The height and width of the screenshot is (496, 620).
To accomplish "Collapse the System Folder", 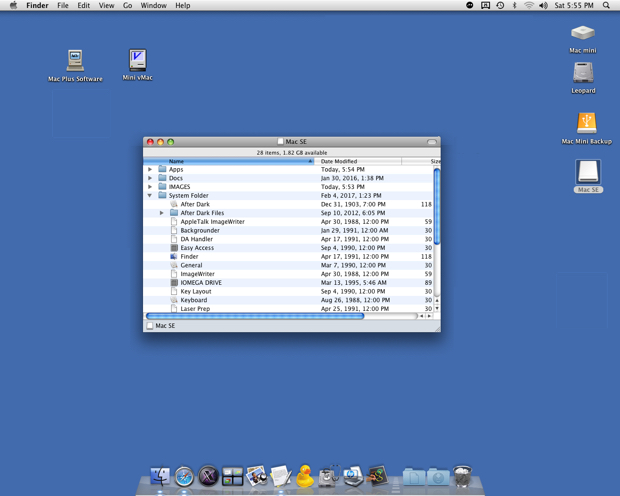I will pos(150,195).
